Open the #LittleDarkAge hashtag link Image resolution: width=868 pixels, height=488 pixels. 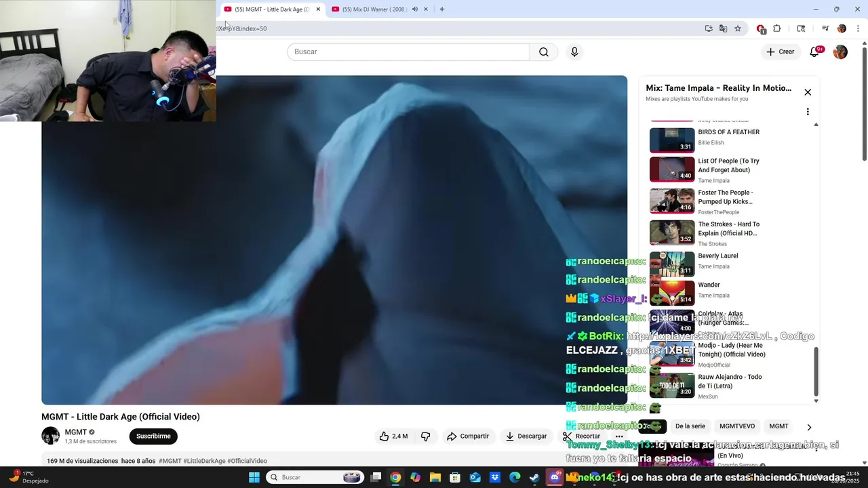pos(204,461)
